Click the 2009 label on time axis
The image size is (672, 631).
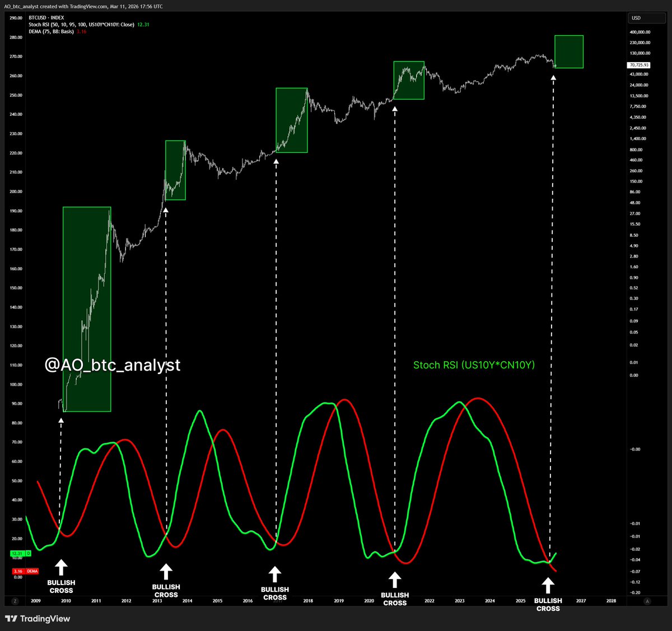[35, 601]
